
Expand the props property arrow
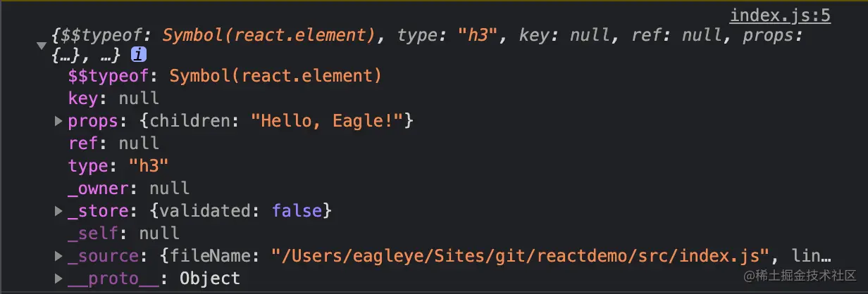coord(58,122)
